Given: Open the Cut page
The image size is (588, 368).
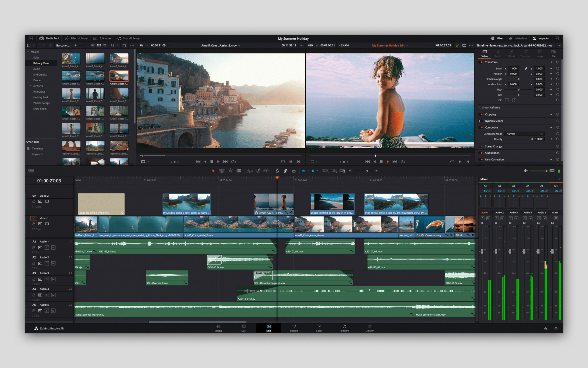Looking at the screenshot, I should coord(243,328).
